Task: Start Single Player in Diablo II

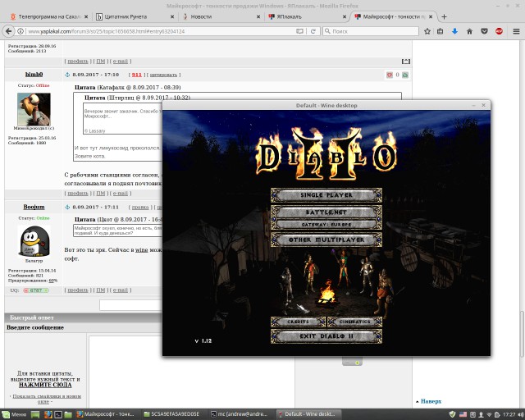Action: pos(326,195)
